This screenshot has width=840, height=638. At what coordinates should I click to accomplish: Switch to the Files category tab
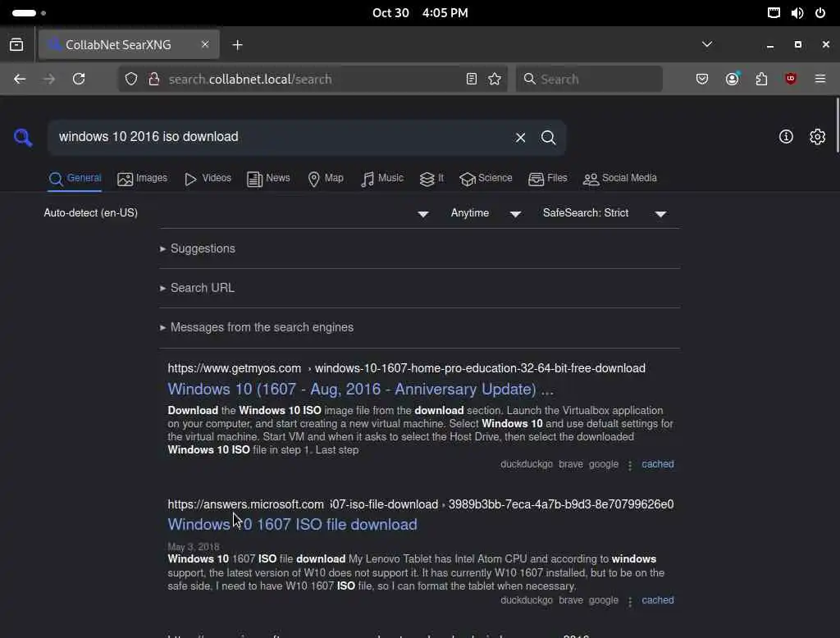pos(547,179)
